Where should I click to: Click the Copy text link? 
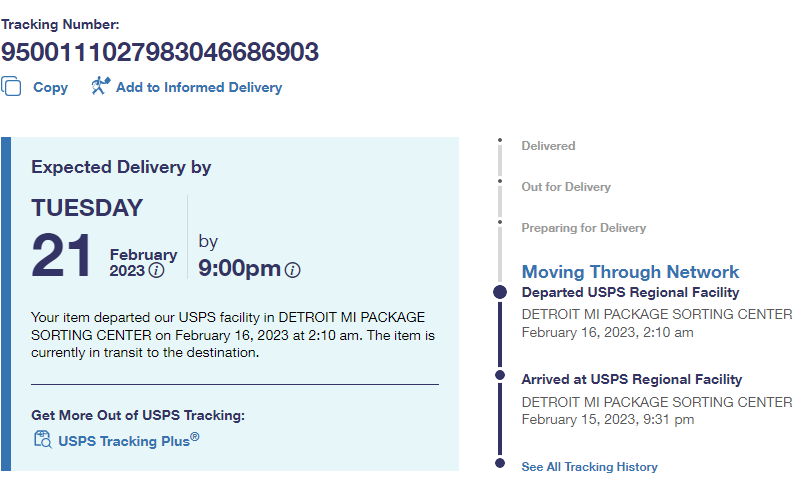pyautogui.click(x=50, y=87)
